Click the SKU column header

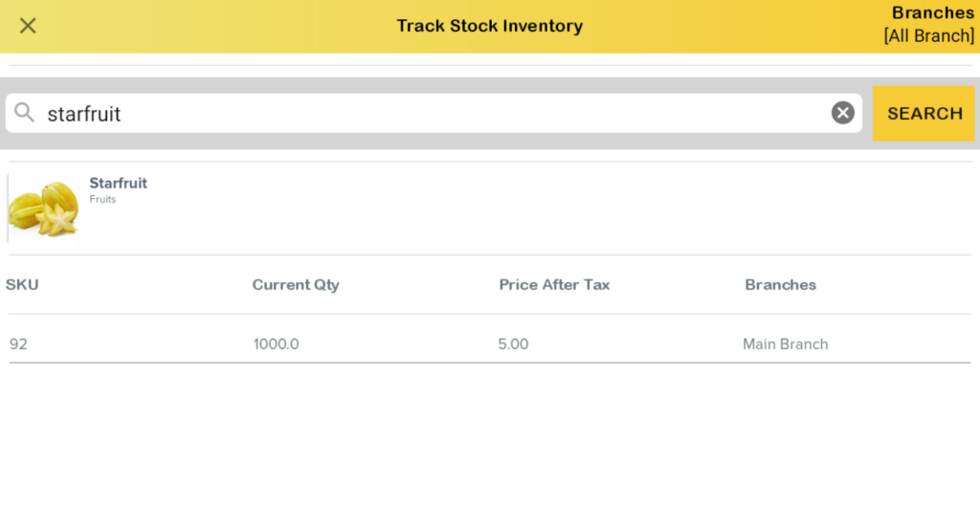[22, 284]
